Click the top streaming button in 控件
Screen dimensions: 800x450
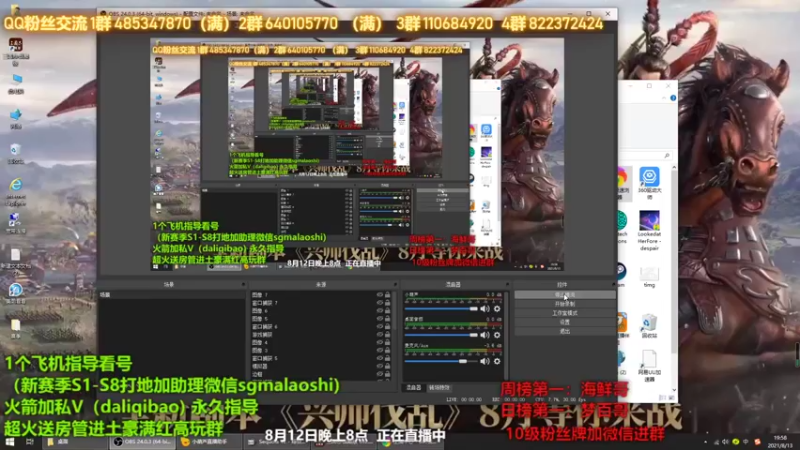tap(564, 295)
